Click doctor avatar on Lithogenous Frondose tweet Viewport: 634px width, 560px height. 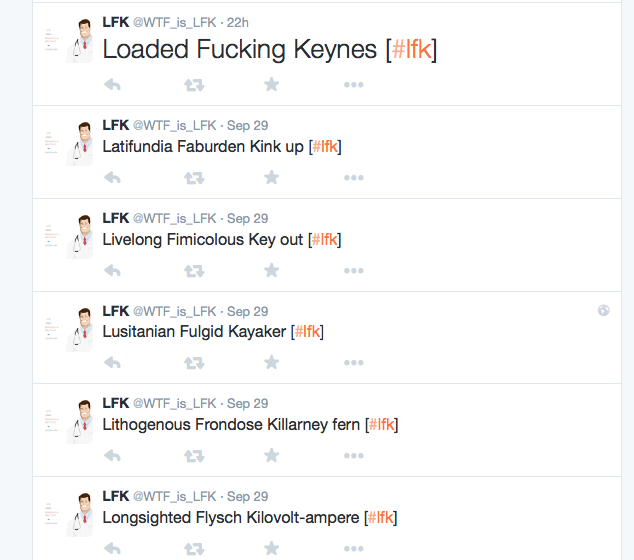80,421
